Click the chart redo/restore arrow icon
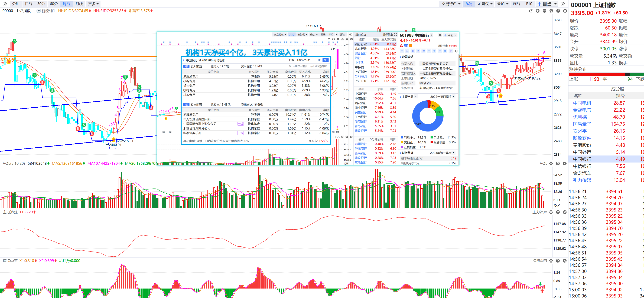Viewport: 644px width, 298px height. (x=531, y=11)
